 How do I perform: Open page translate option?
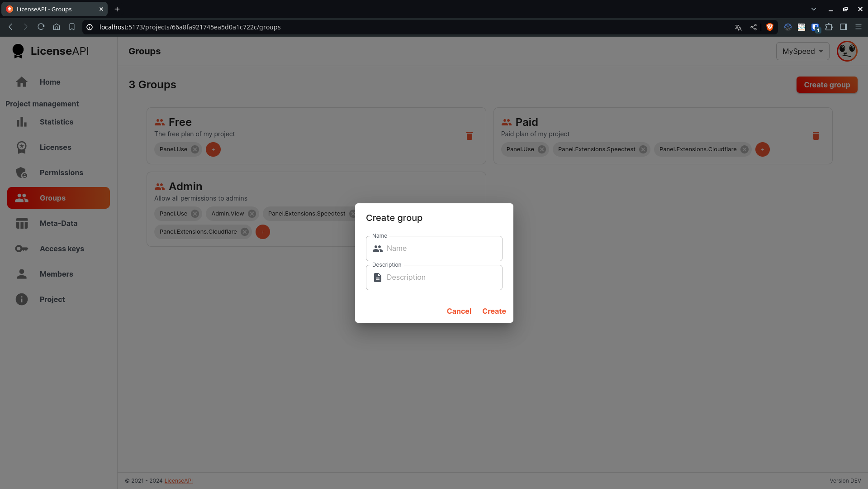[x=738, y=27]
